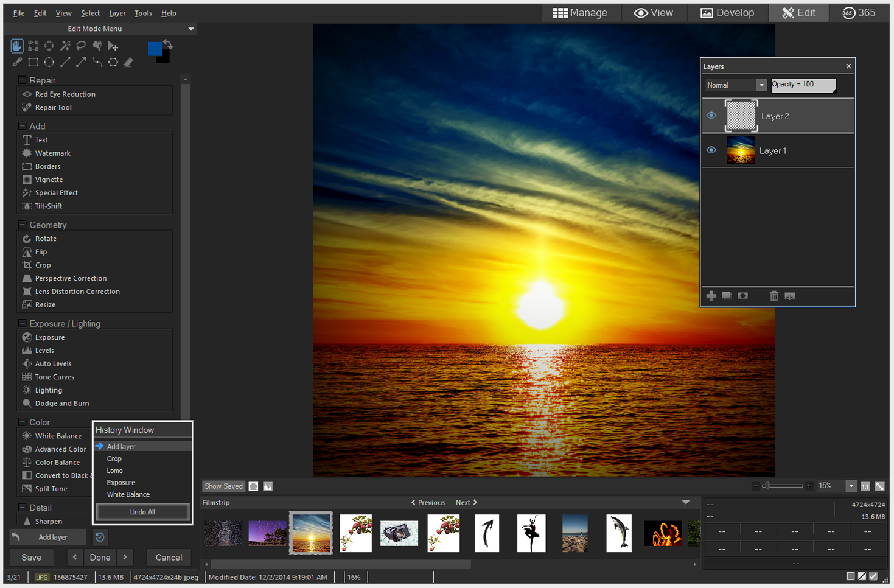Switch to the Develop mode tab
The width and height of the screenshot is (894, 588).
click(x=727, y=13)
